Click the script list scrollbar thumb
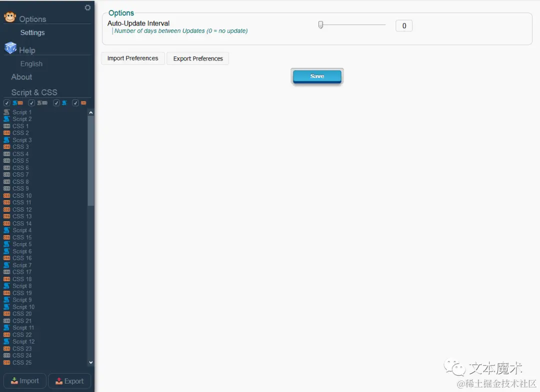 (91, 161)
